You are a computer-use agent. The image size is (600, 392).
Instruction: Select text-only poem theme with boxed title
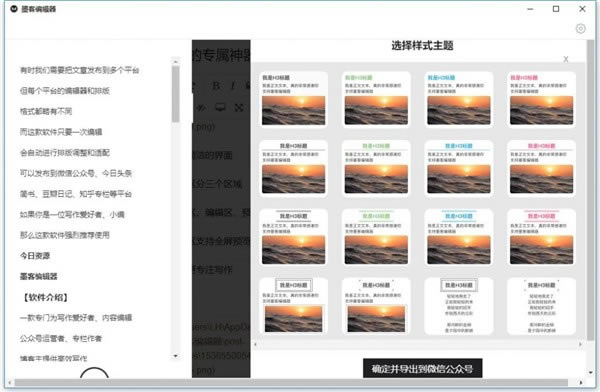pos(459,306)
